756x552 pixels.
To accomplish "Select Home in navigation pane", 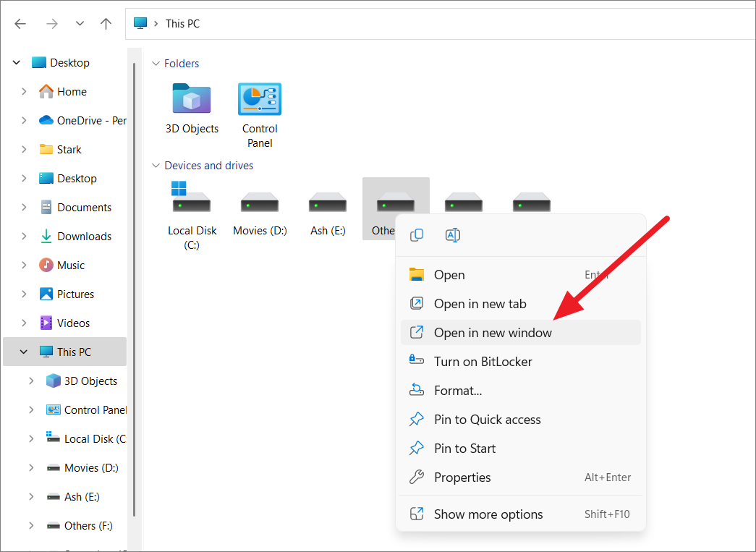I will tap(63, 92).
